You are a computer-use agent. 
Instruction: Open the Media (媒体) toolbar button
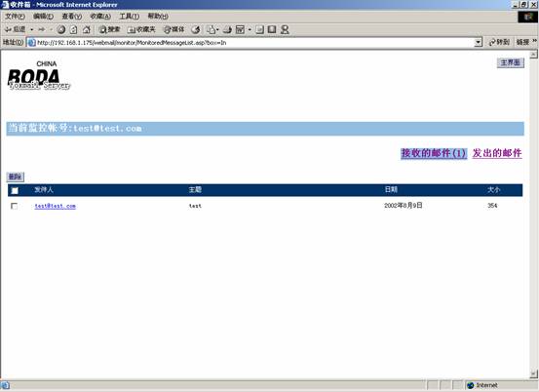(x=173, y=30)
